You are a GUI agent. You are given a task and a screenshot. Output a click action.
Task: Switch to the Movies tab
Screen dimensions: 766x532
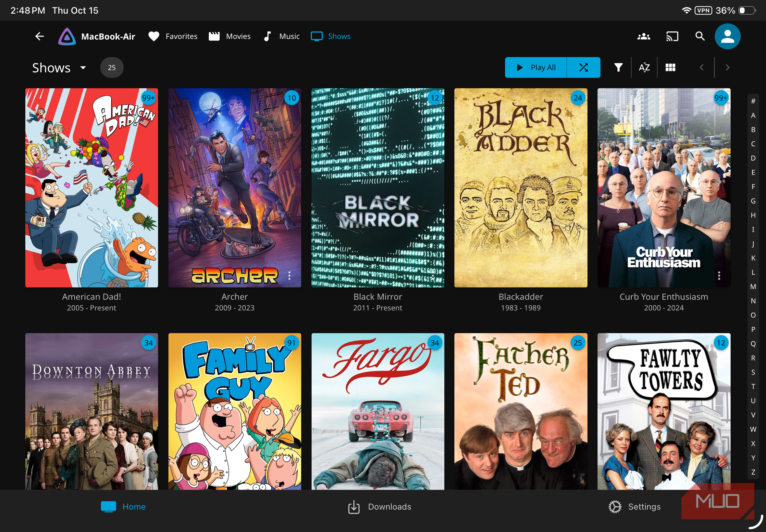pyautogui.click(x=229, y=36)
